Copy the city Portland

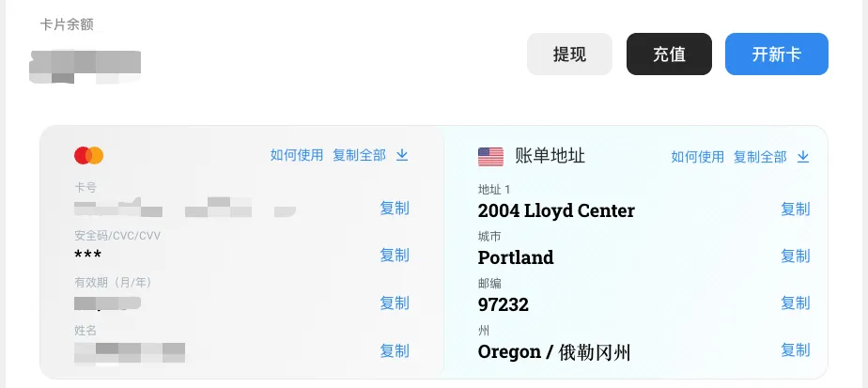click(795, 256)
